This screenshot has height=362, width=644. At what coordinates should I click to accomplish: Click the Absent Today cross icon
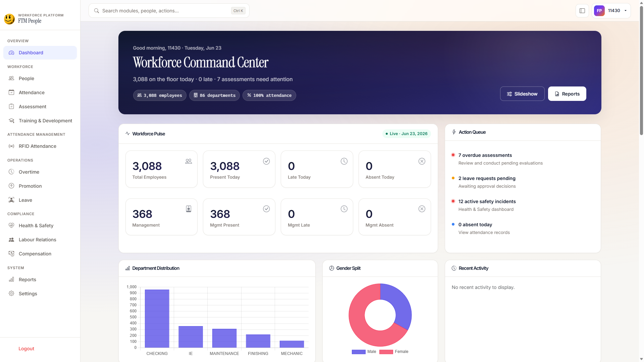click(422, 161)
